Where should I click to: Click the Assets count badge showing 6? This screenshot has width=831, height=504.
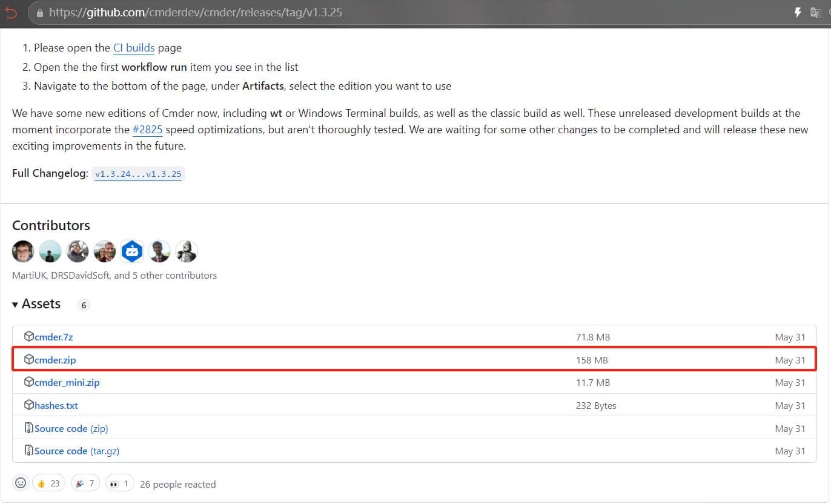84,305
